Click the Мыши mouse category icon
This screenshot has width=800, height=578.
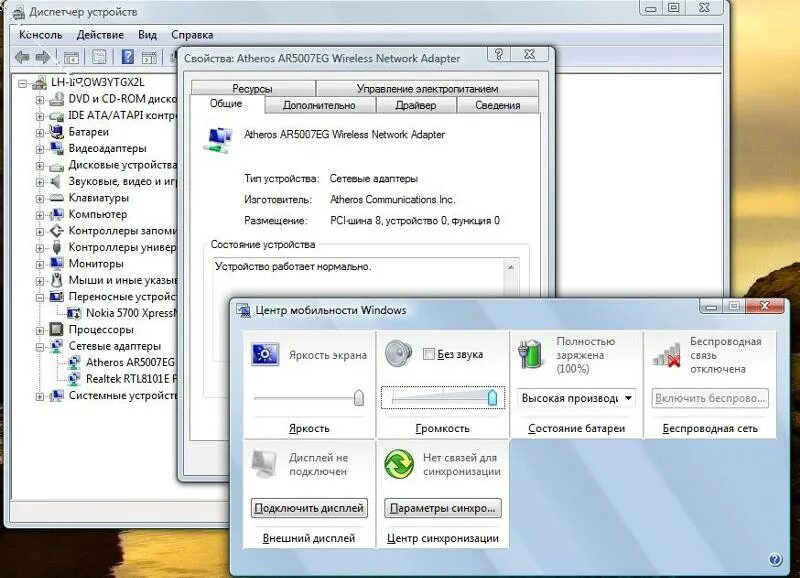click(x=57, y=281)
